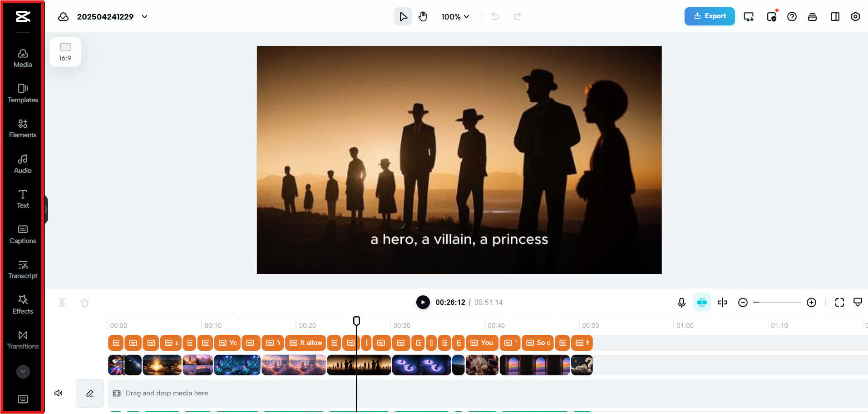The width and height of the screenshot is (868, 414).
Task: Switch to the hand pan tool
Action: pyautogui.click(x=423, y=17)
